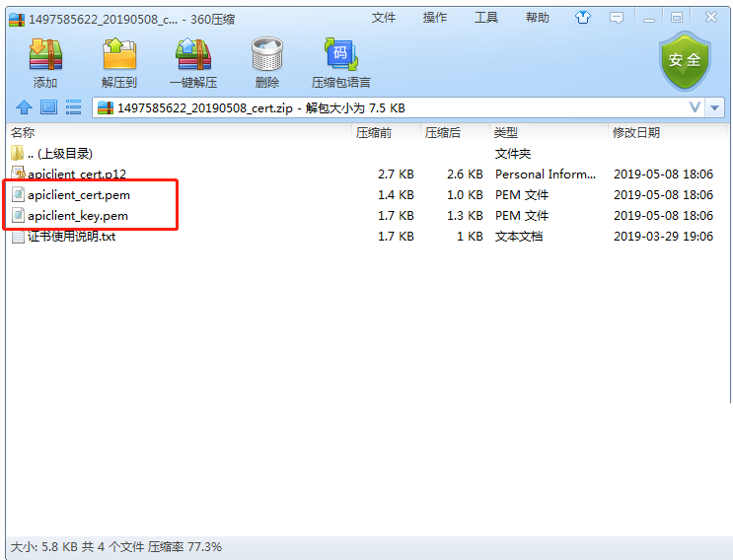Viewport: 733px width, 560px height.
Task: Click the 解压到 (Extract to) icon
Action: [119, 63]
